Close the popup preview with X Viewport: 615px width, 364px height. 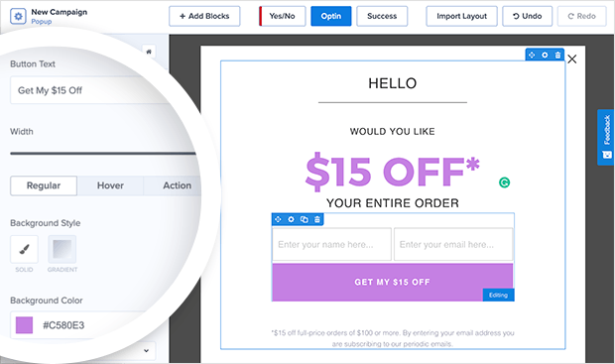[x=572, y=60]
